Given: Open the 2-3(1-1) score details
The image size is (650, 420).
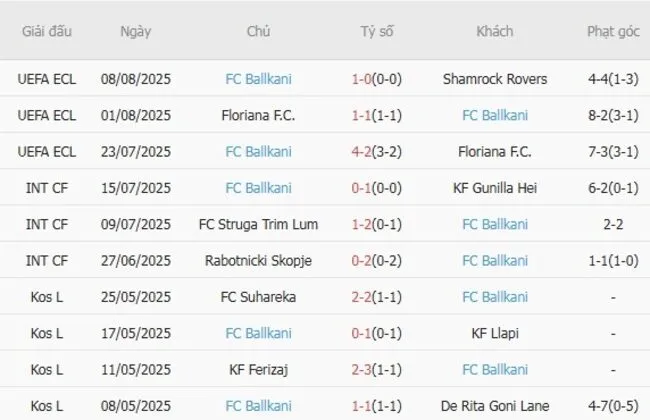Looking at the screenshot, I should click(x=377, y=370).
